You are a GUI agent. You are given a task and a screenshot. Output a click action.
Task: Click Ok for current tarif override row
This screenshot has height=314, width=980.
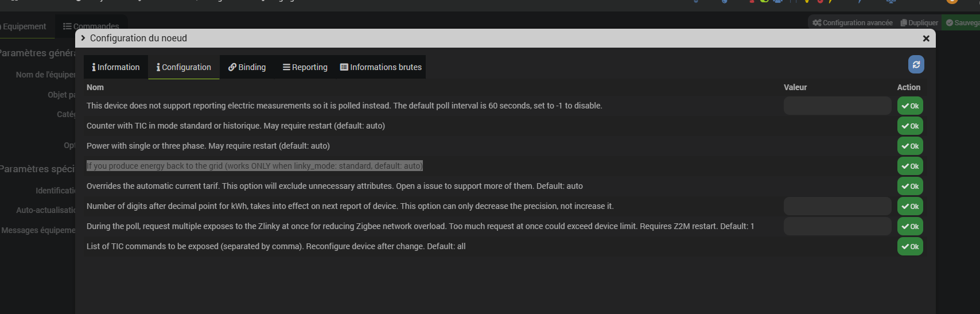(x=910, y=186)
